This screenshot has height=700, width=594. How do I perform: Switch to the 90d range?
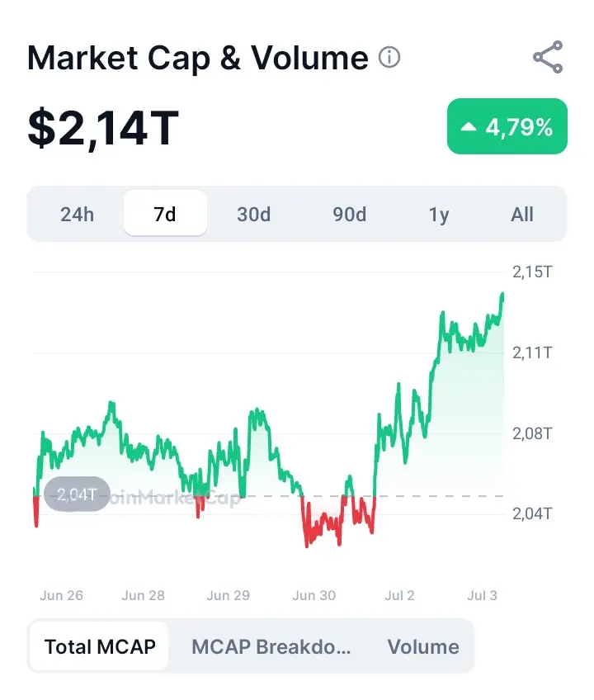coord(349,215)
